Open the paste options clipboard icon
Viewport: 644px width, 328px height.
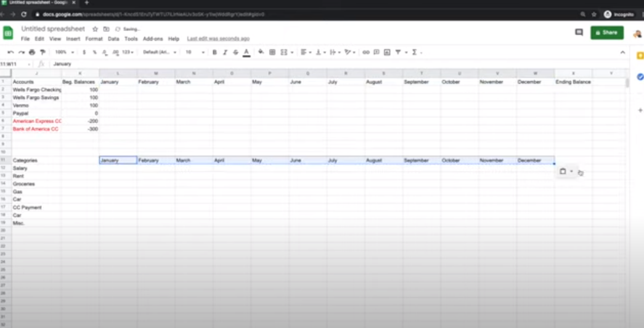[x=563, y=171]
